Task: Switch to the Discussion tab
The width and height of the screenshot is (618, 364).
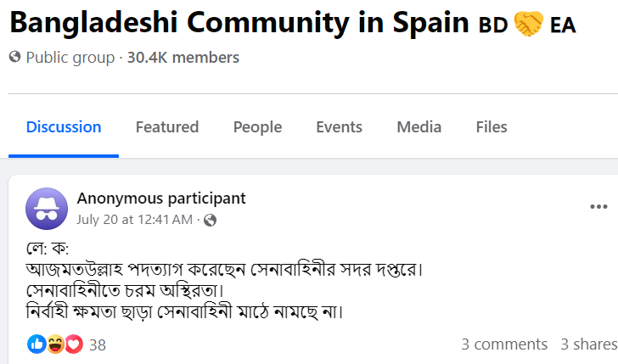Action: (x=64, y=127)
